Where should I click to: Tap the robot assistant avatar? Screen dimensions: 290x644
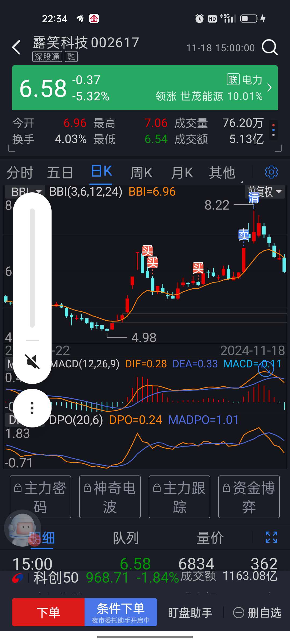click(23, 528)
